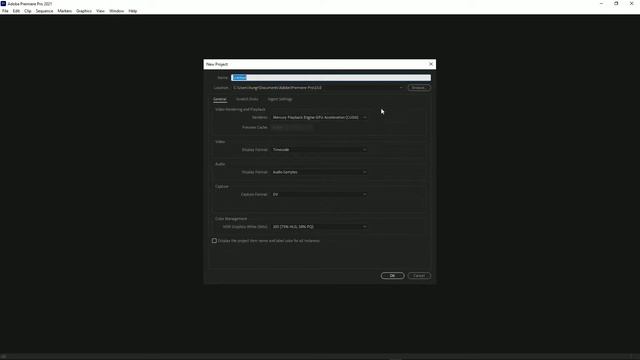Click the Cancel button
The height and width of the screenshot is (360, 640).
pyautogui.click(x=419, y=276)
